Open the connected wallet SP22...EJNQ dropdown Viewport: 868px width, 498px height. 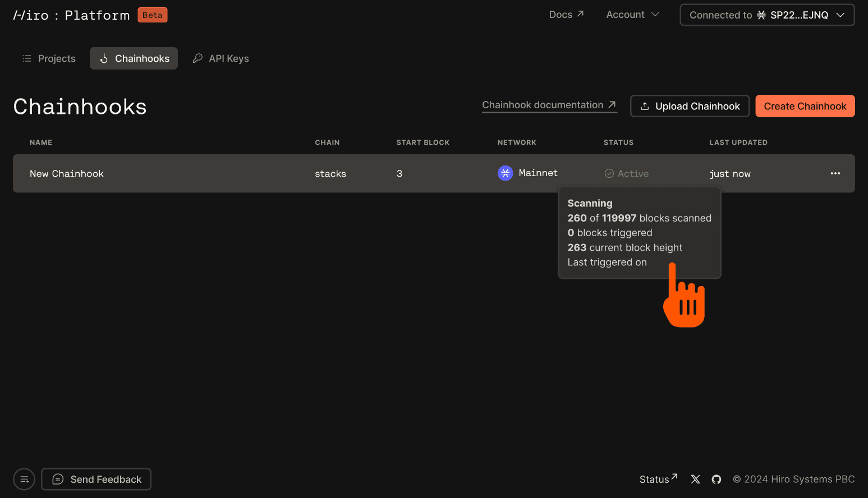coord(767,15)
